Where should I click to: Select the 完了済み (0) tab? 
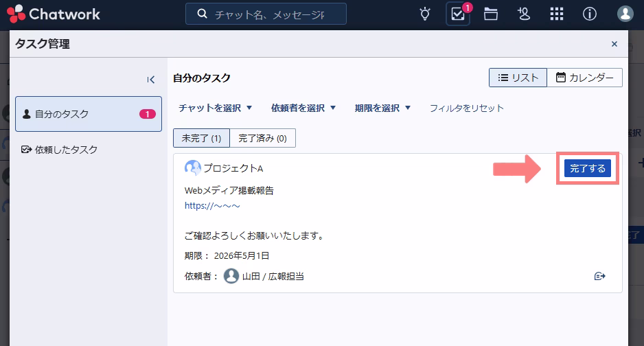(x=262, y=138)
